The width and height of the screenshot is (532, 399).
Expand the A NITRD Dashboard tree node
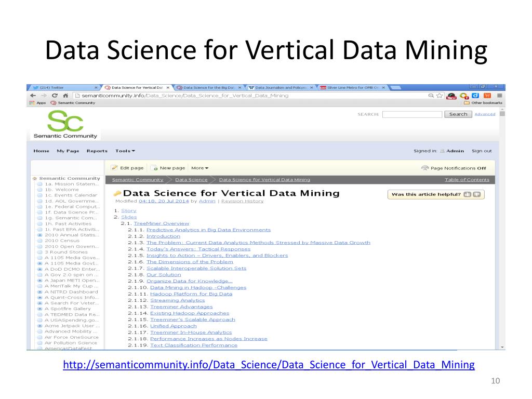point(39,292)
